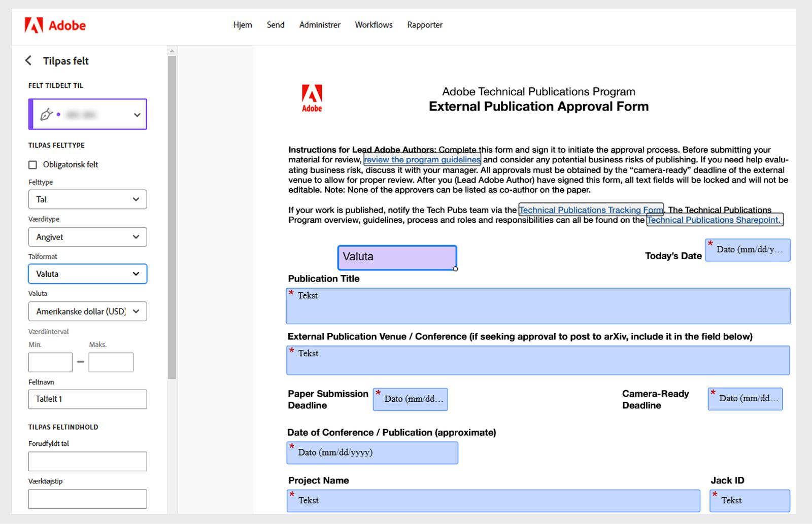Open the Administrer menu
The width and height of the screenshot is (812, 524).
[320, 25]
